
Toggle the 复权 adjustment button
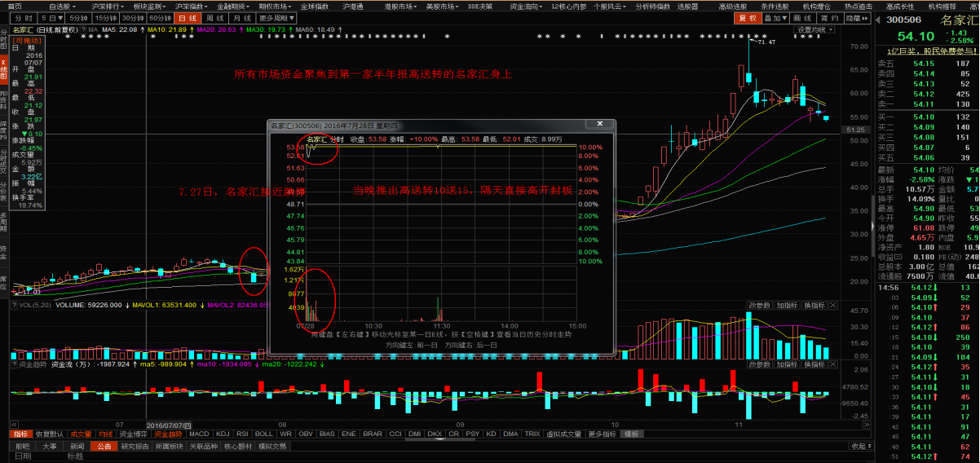pyautogui.click(x=748, y=17)
